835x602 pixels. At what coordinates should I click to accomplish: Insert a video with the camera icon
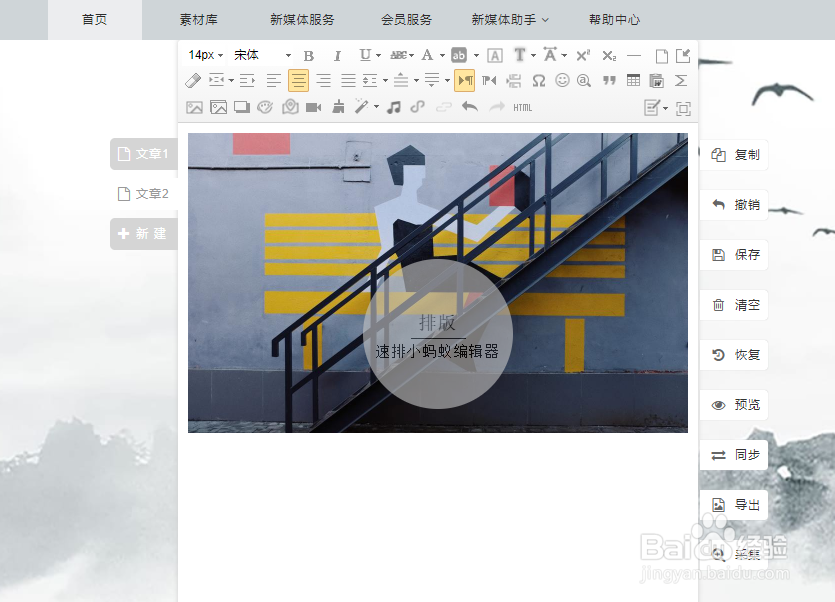click(x=311, y=107)
